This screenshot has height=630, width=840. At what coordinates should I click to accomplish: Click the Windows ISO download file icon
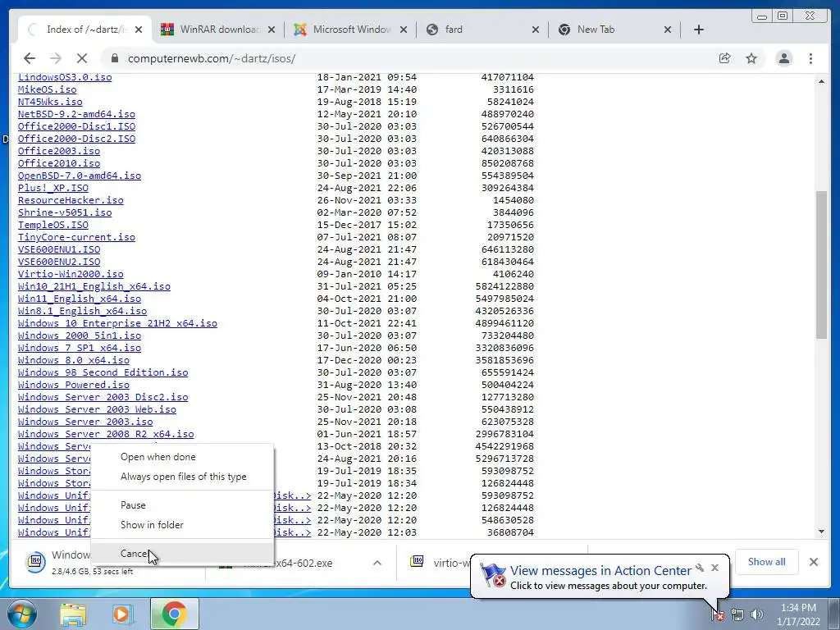click(35, 562)
